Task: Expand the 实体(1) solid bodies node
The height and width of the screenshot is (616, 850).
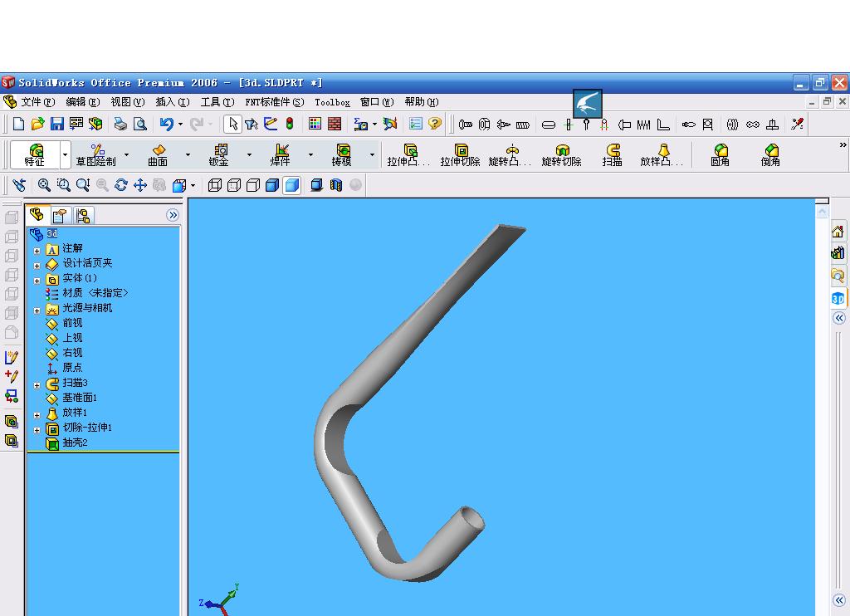Action: pos(37,281)
